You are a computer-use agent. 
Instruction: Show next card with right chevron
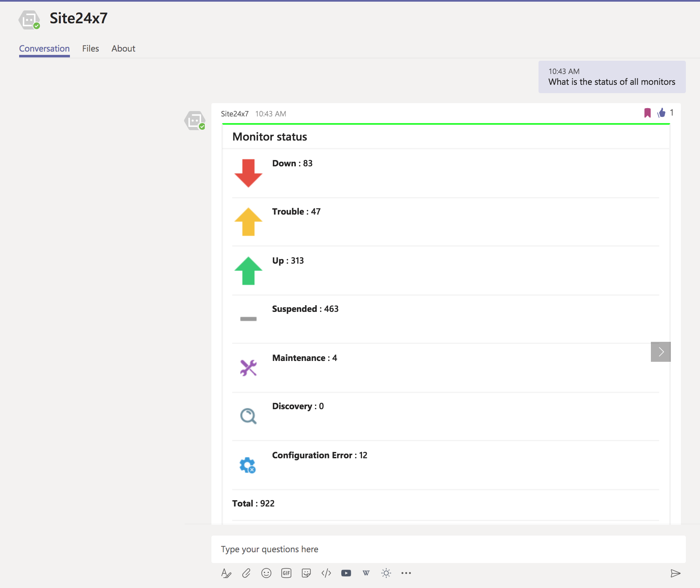pos(661,352)
